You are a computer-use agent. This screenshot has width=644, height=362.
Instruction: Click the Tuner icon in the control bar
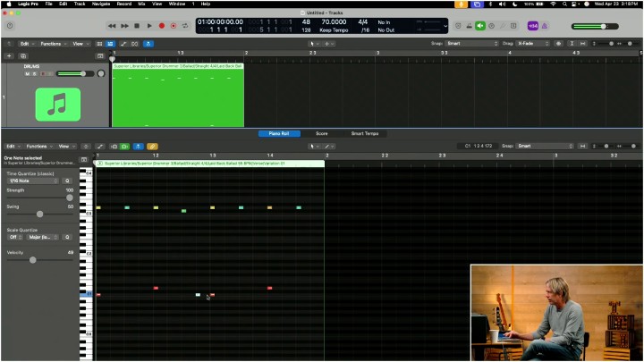coord(503,26)
